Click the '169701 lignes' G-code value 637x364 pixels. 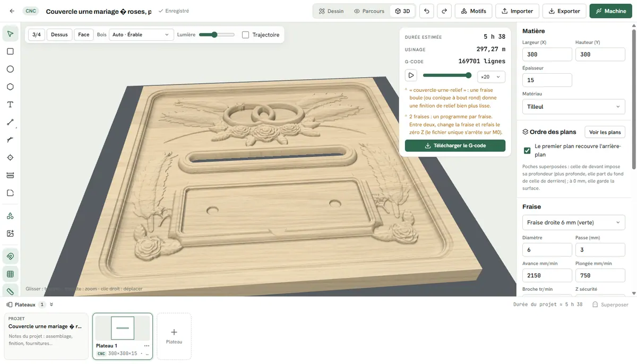coord(481,62)
